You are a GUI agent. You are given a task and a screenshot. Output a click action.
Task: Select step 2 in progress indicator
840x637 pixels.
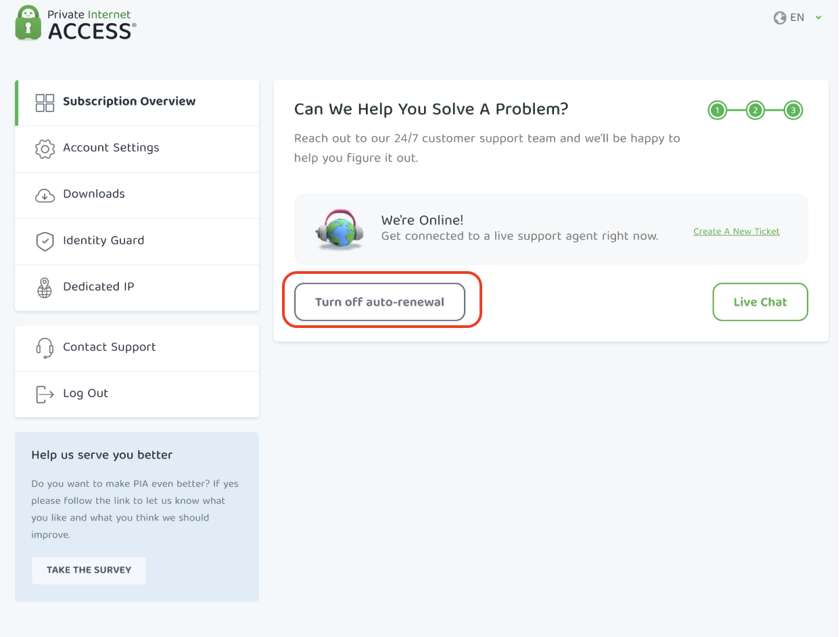[755, 110]
